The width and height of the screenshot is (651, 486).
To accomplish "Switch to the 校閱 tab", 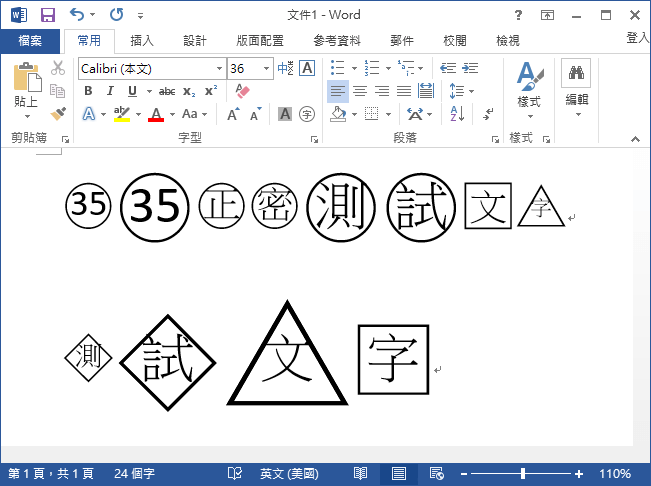I will (x=455, y=41).
